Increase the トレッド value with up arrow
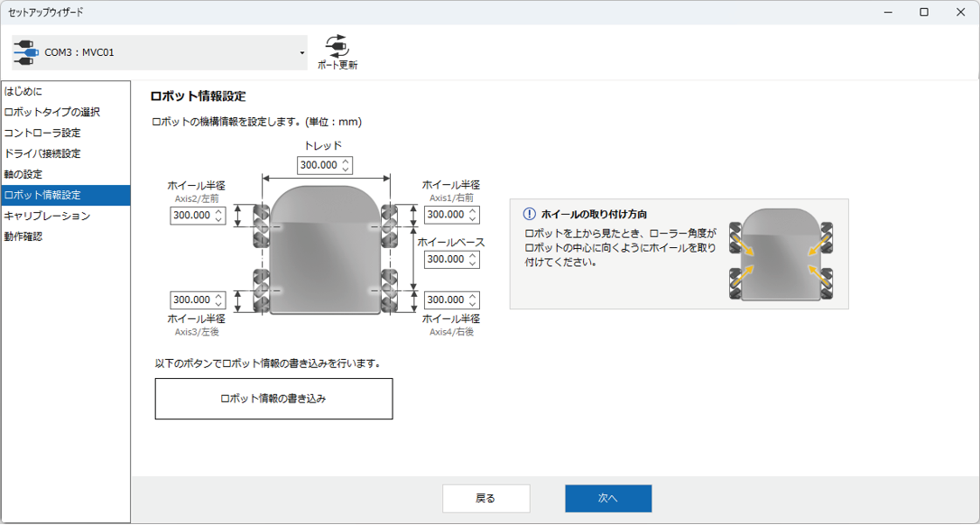Screen dimensions: 980x525 click(346, 161)
